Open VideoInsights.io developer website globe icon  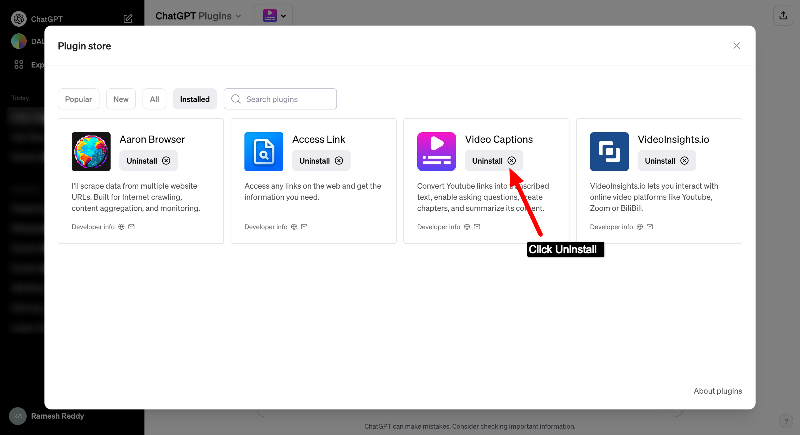(x=640, y=227)
